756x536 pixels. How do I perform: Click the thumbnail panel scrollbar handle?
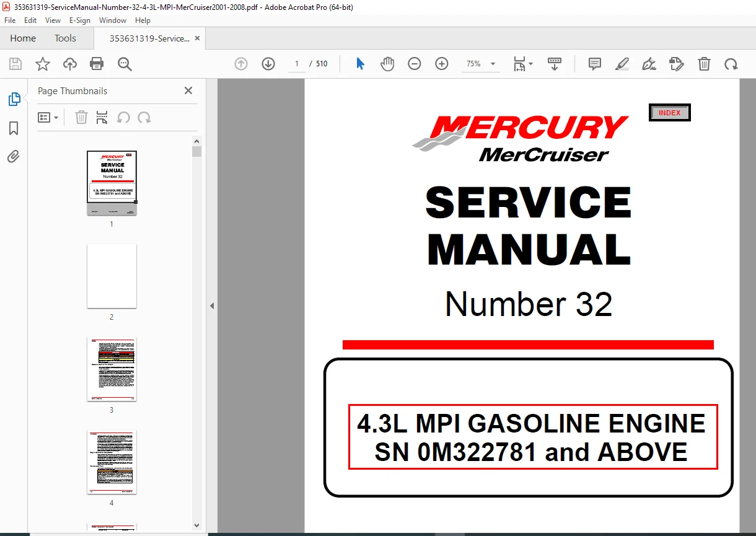tap(196, 151)
